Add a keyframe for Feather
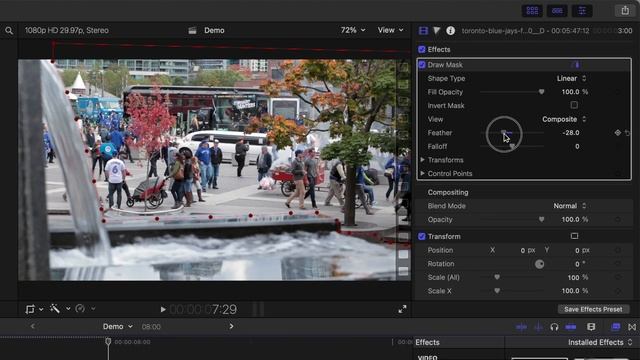The width and height of the screenshot is (640, 360). click(618, 133)
